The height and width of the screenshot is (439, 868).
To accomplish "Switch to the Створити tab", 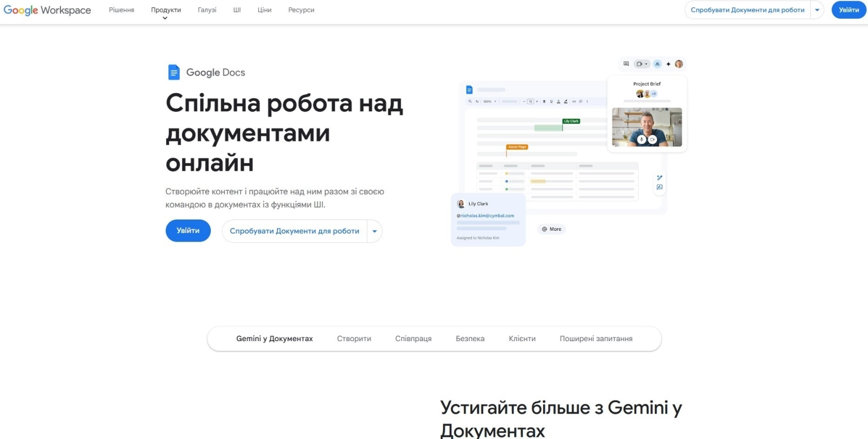I will pyautogui.click(x=354, y=339).
